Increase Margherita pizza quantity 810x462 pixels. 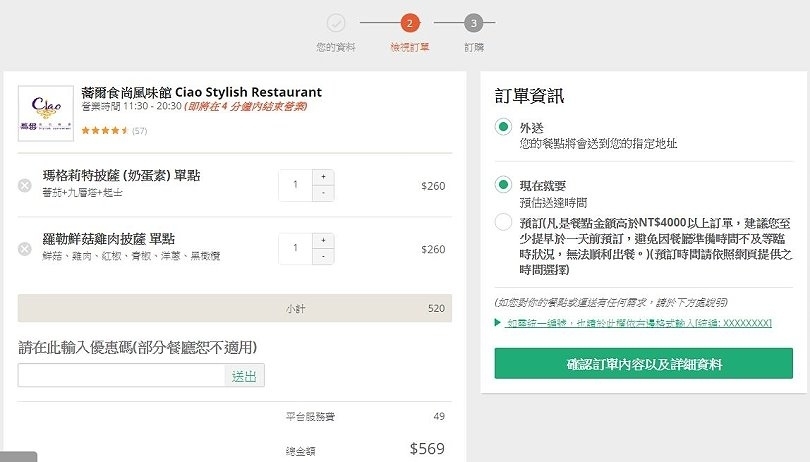[324, 176]
